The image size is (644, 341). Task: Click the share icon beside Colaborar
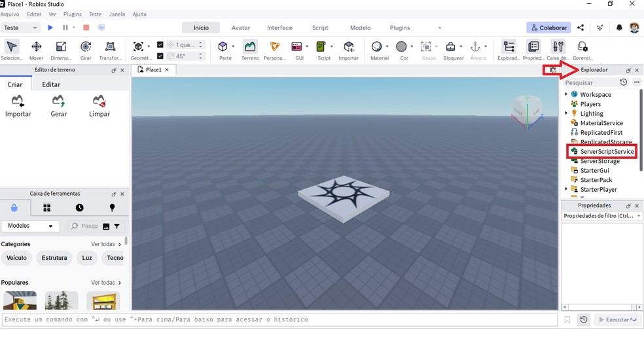pyautogui.click(x=581, y=28)
